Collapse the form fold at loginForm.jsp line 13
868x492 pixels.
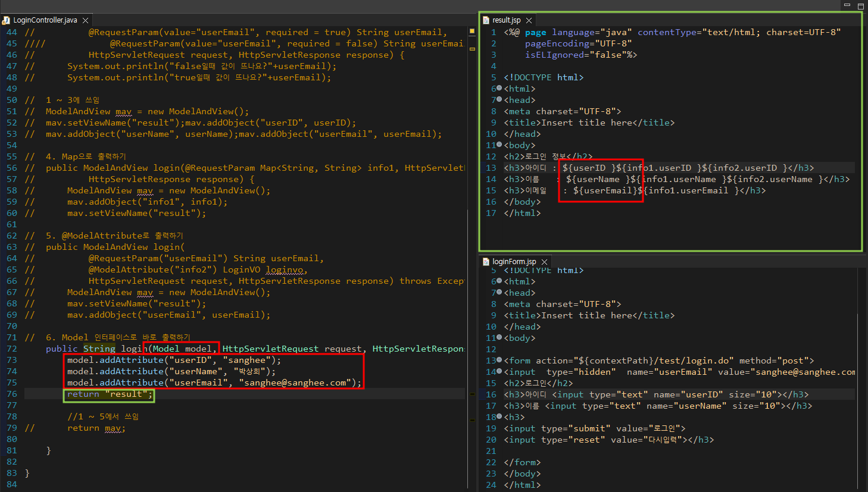[499, 360]
